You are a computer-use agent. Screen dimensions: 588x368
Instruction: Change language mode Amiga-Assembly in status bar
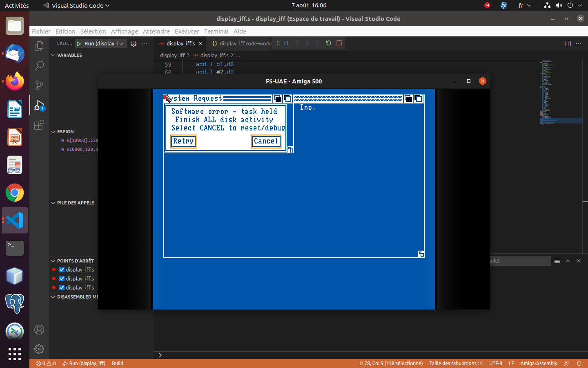pyautogui.click(x=539, y=363)
